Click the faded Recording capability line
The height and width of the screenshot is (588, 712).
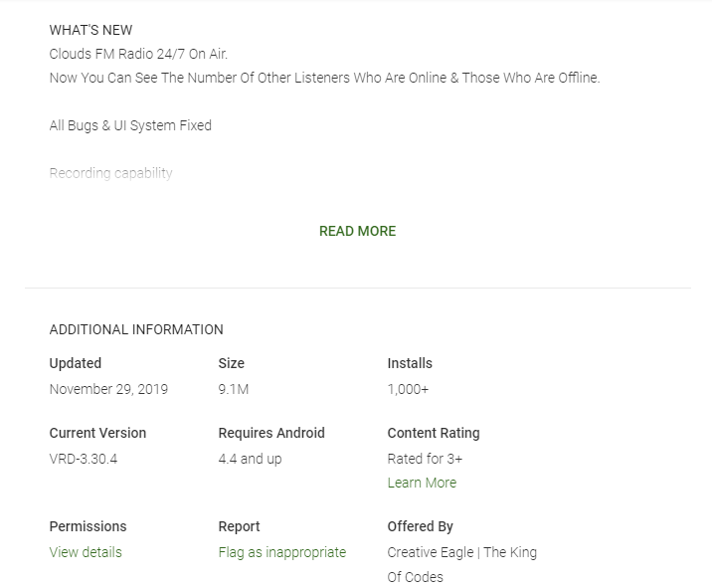(x=110, y=173)
